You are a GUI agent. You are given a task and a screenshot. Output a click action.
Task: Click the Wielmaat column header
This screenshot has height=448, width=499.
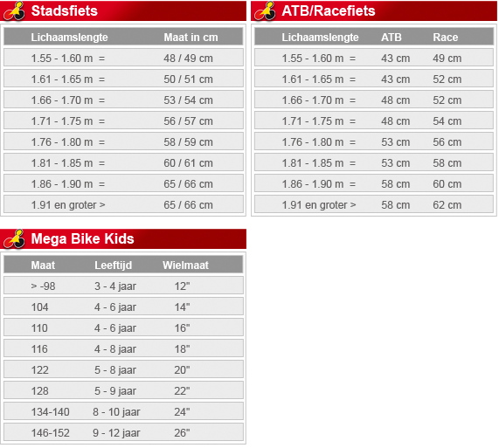click(x=185, y=265)
